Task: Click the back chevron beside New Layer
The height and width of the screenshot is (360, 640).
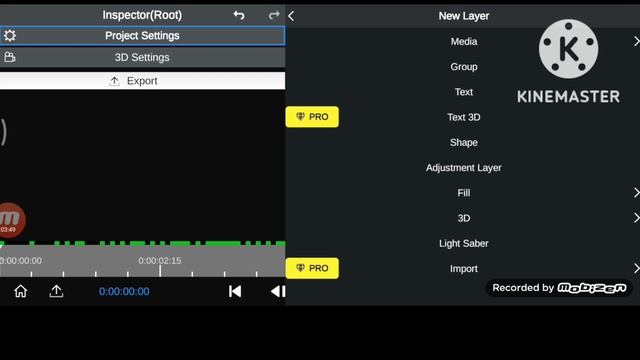Action: [291, 16]
